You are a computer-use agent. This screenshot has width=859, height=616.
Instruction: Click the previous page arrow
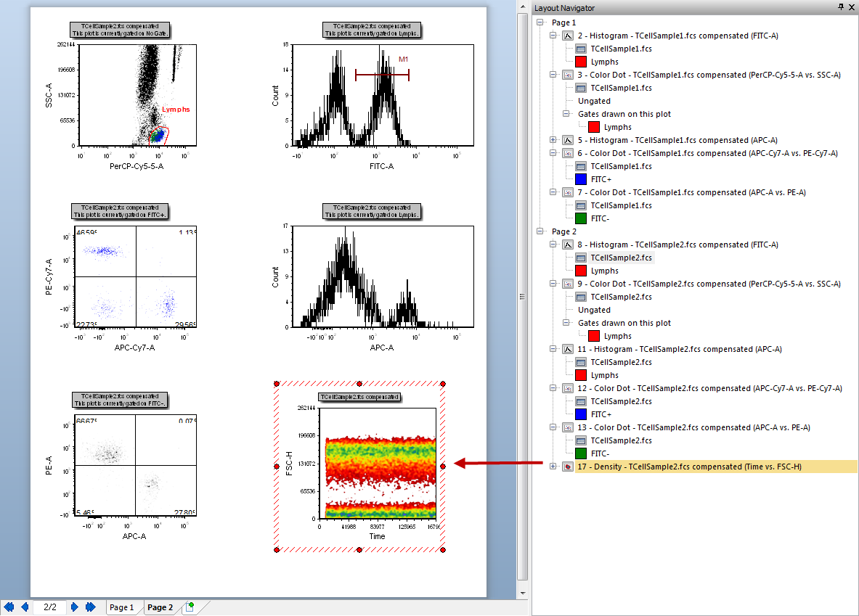point(24,607)
